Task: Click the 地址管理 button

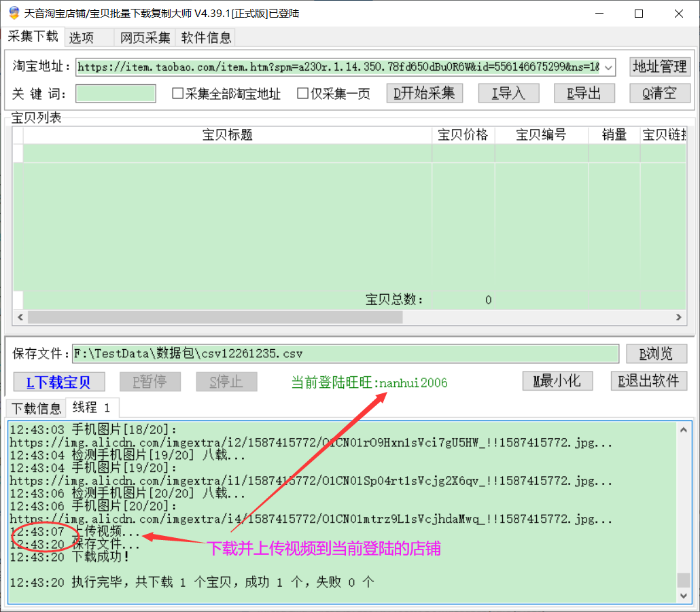Action: [659, 67]
